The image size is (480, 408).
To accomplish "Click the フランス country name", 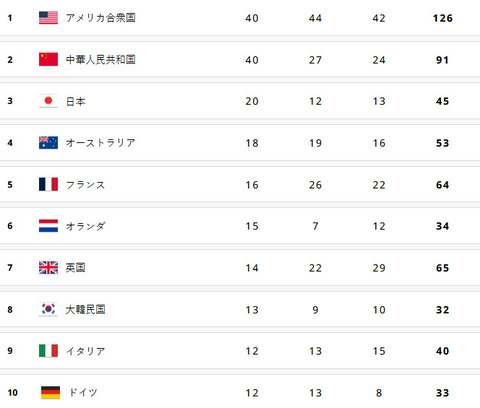I will (x=85, y=184).
